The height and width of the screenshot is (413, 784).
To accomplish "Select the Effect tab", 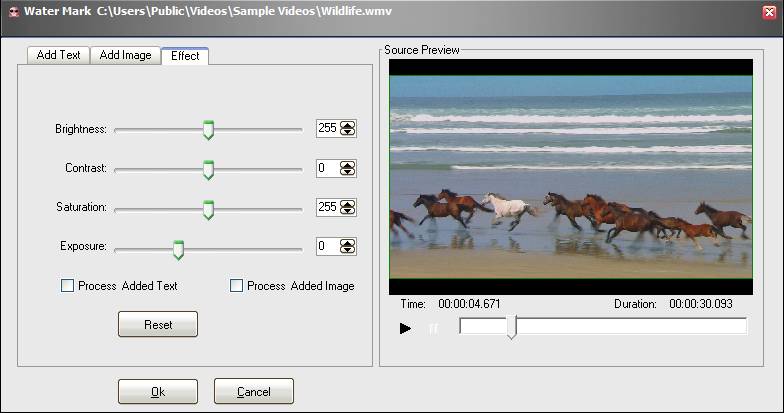I will click(185, 56).
